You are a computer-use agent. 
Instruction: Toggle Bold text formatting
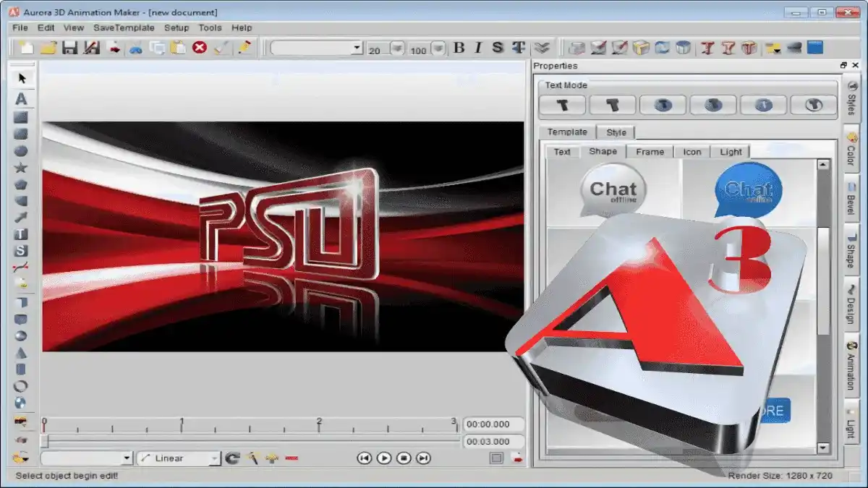pos(459,48)
